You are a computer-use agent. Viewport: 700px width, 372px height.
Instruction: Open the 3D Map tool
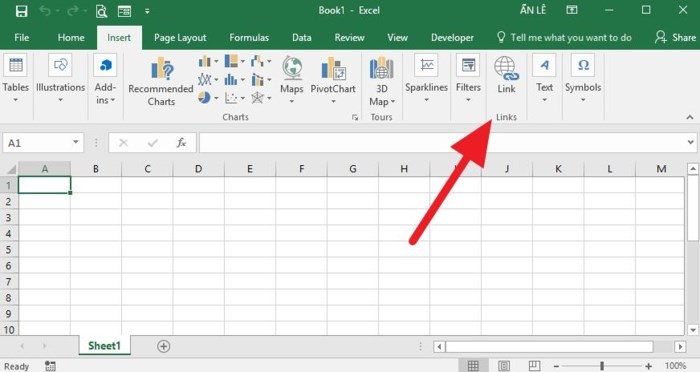point(382,81)
